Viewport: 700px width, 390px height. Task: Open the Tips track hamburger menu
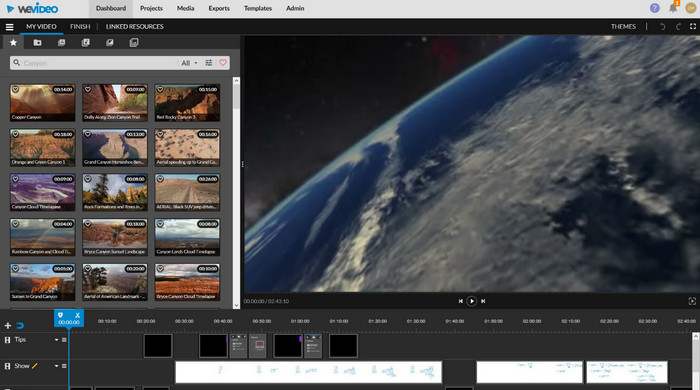point(64,340)
